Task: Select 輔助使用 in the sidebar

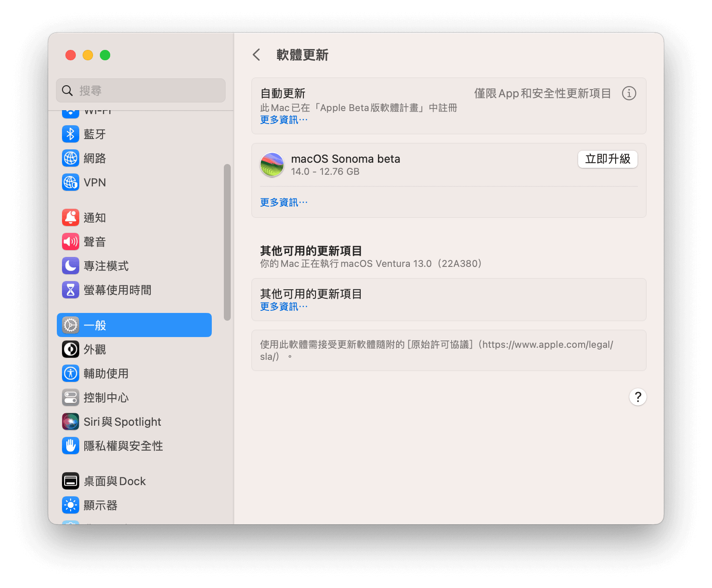Action: point(134,373)
